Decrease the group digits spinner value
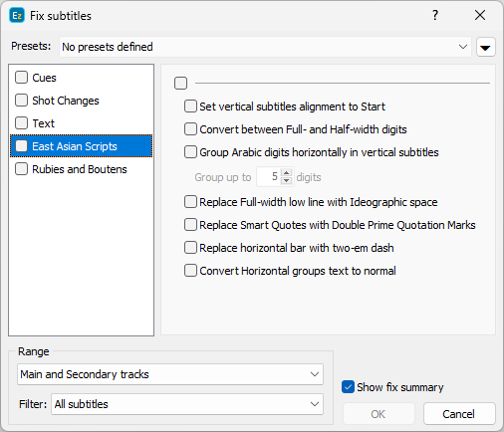Image resolution: width=504 pixels, height=432 pixels. pyautogui.click(x=286, y=180)
